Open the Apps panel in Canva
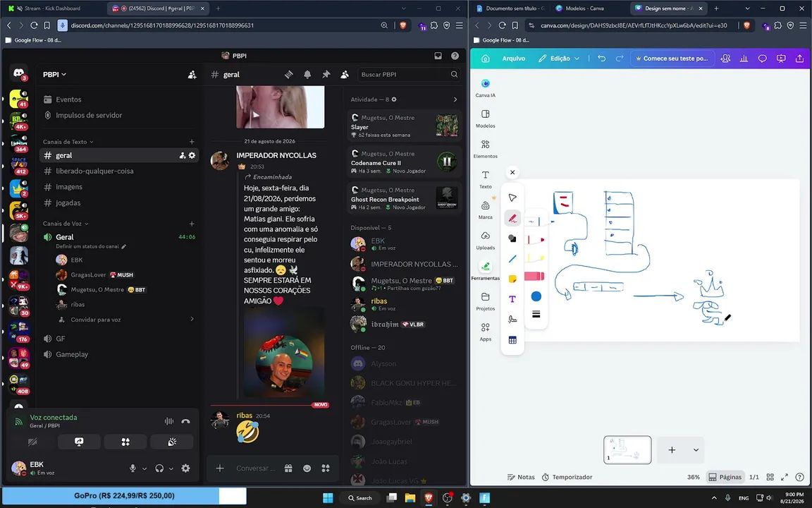812x508 pixels. (485, 332)
